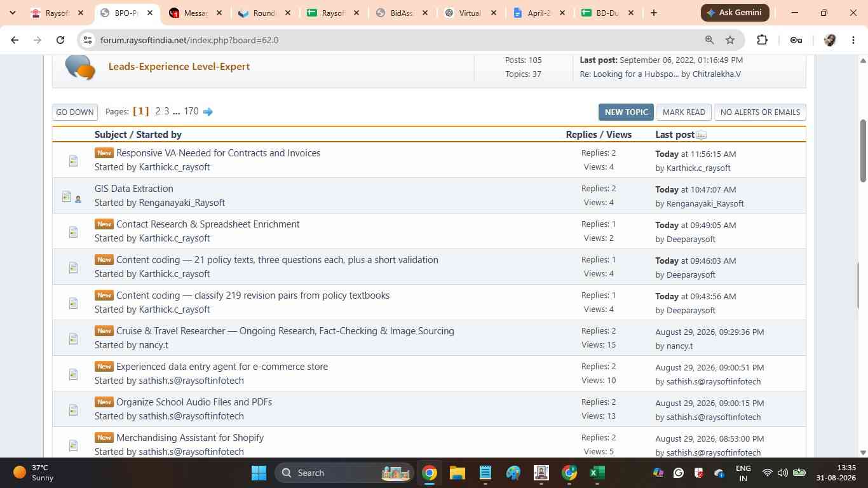868x488 pixels.
Task: Click the NEW TOPIC button
Action: click(x=626, y=112)
